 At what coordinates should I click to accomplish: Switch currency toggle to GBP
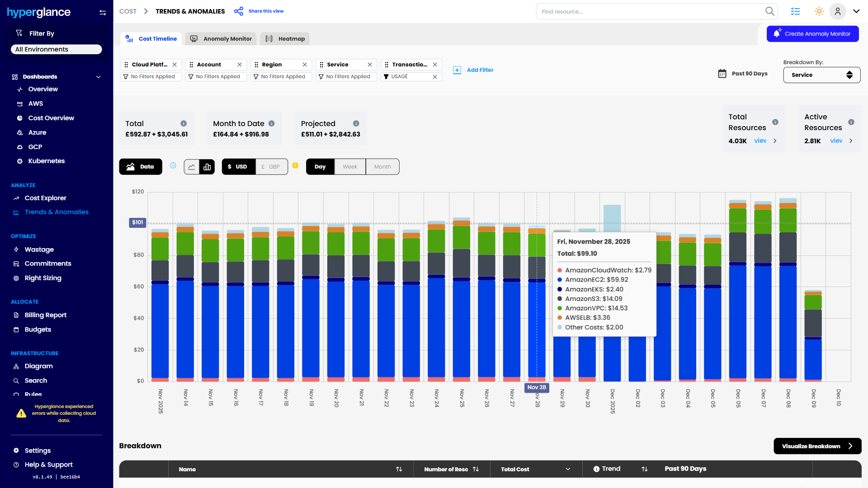pos(271,167)
